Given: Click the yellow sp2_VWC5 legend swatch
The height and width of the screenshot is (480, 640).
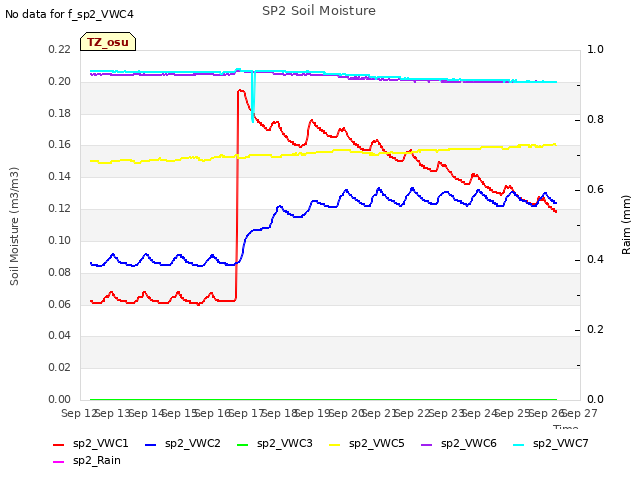Looking at the screenshot, I should point(335,444).
